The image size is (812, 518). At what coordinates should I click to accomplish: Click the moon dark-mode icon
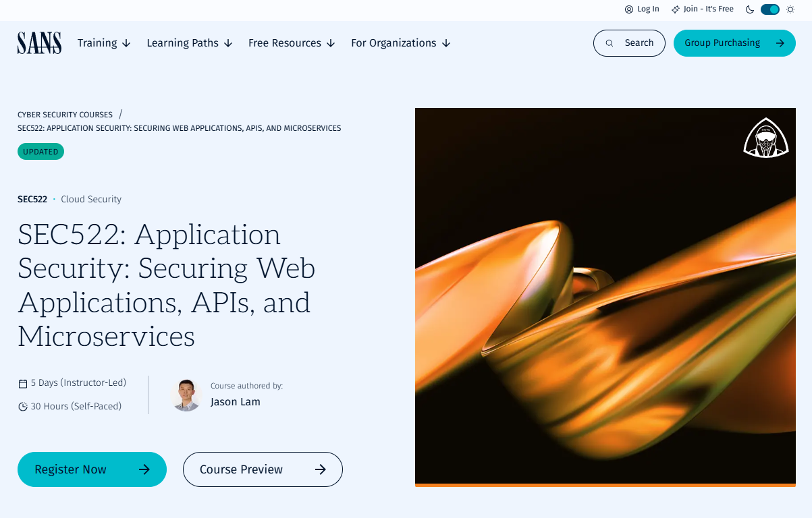pos(750,9)
